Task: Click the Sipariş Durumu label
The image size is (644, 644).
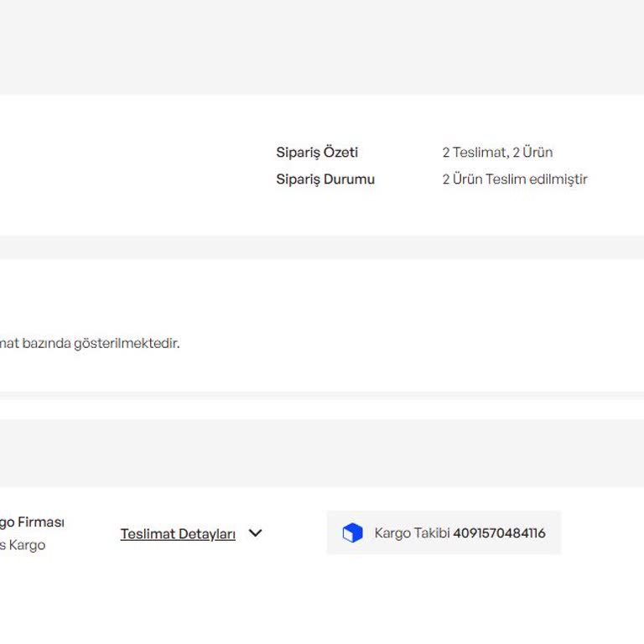Action: point(325,179)
